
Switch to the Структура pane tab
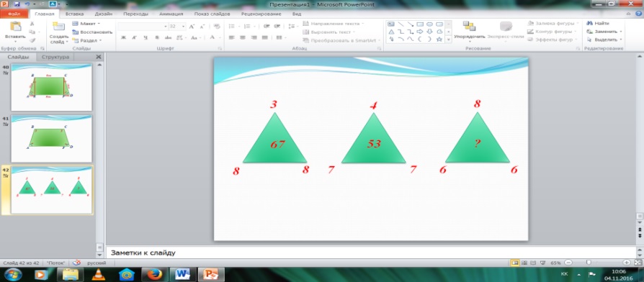coord(55,57)
